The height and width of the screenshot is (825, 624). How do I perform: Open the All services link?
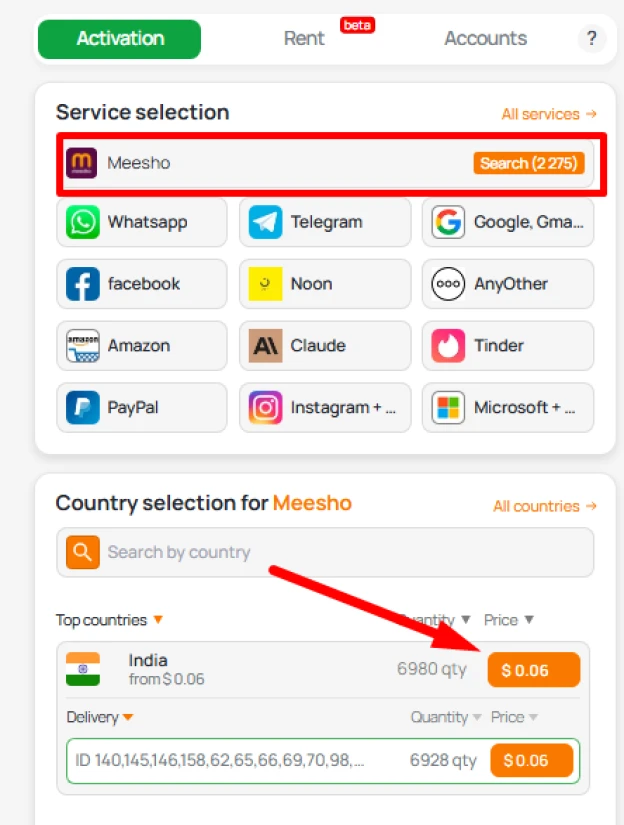click(x=548, y=114)
